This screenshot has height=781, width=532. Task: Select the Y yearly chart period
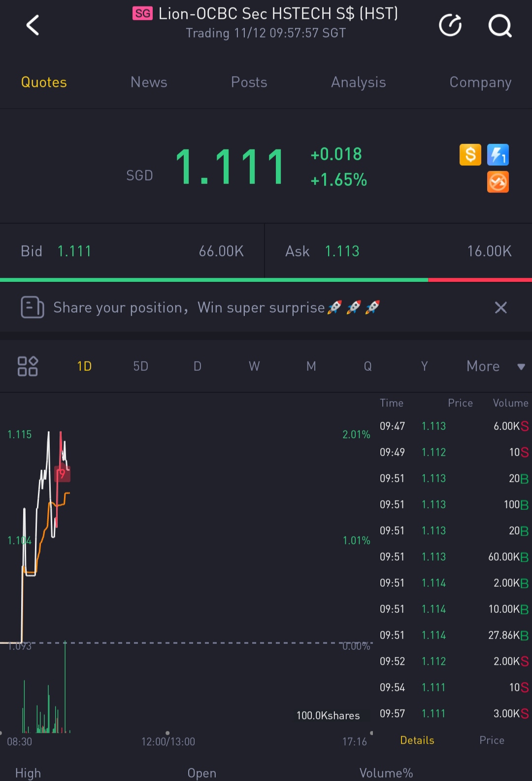point(424,366)
